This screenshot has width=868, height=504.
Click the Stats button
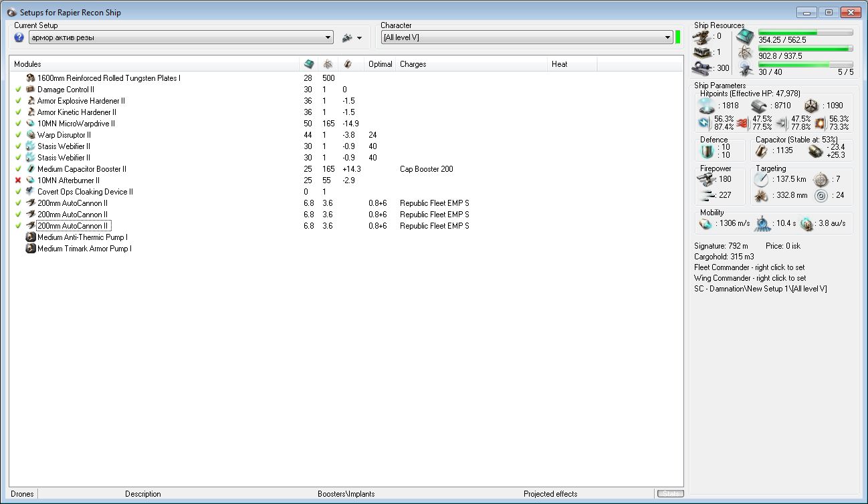[x=670, y=494]
